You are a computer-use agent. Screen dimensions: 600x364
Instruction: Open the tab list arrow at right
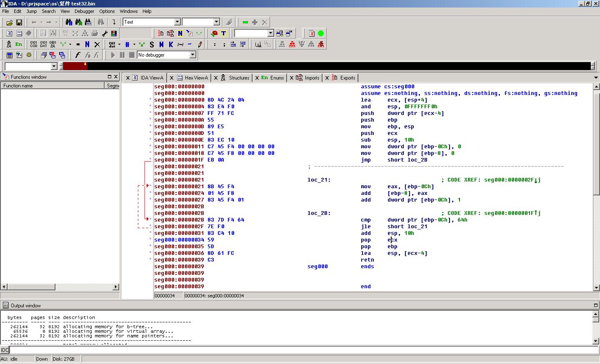click(x=596, y=78)
